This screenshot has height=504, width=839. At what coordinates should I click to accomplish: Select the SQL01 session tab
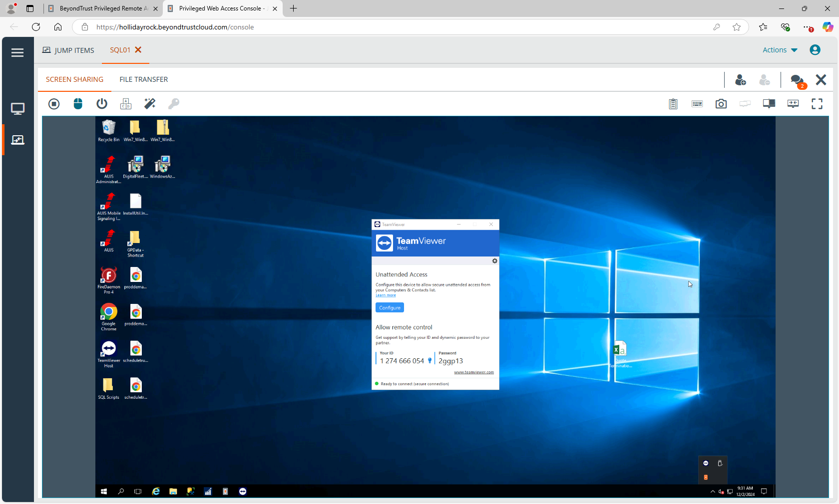coord(120,50)
